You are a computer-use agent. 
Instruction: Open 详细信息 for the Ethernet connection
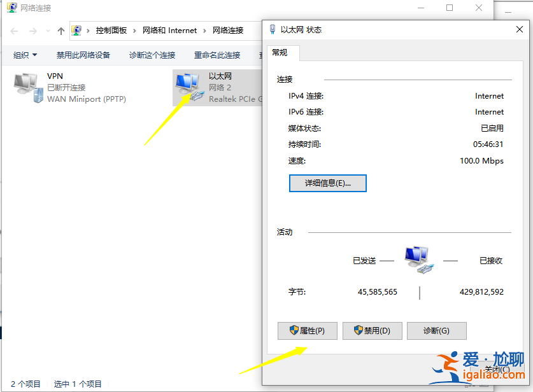tap(327, 183)
